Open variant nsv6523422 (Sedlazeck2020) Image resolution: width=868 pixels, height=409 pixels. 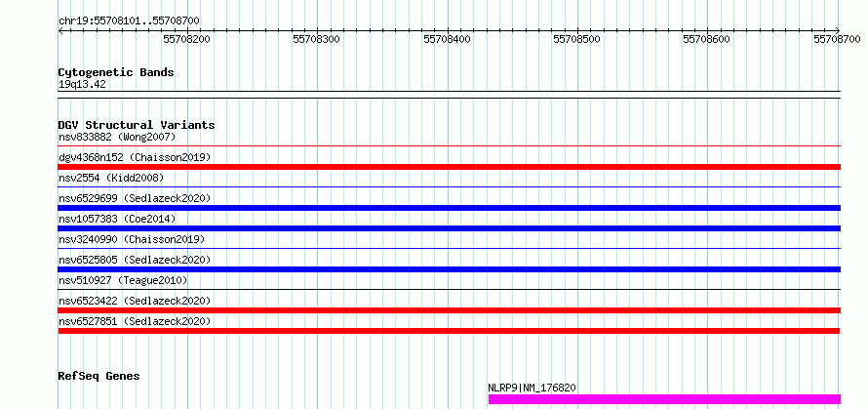click(135, 301)
